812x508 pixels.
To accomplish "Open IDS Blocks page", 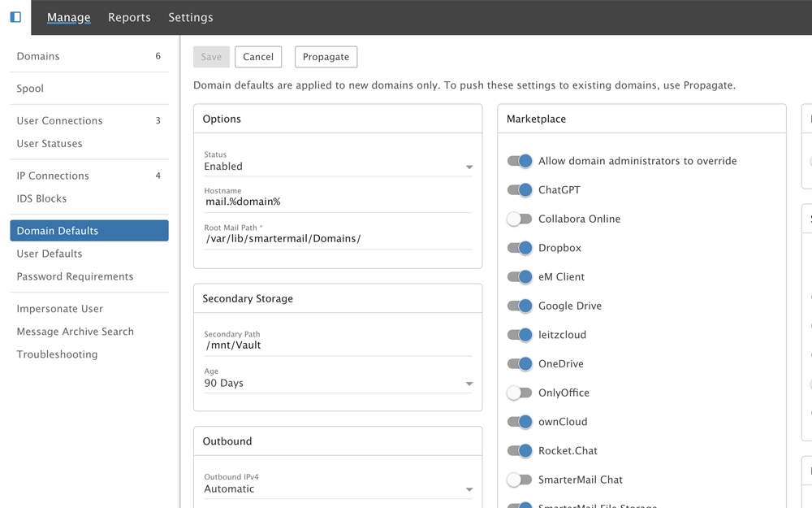I will (x=89, y=198).
